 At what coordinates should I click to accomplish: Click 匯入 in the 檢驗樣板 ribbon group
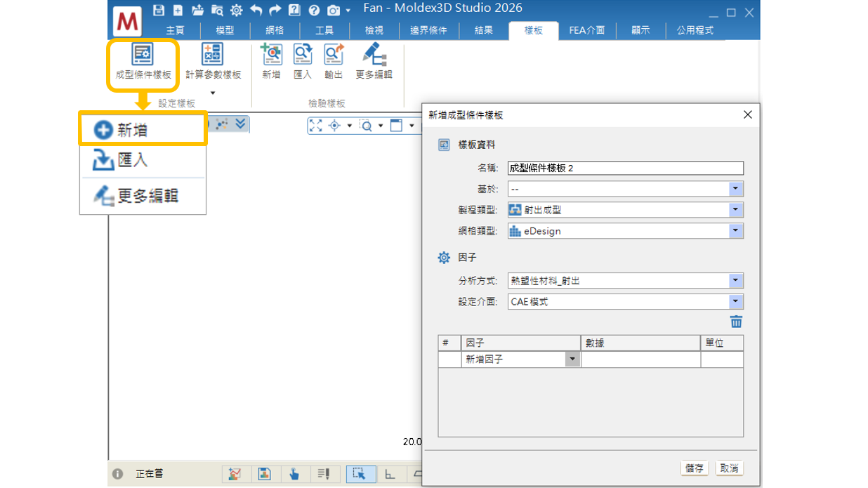(303, 62)
